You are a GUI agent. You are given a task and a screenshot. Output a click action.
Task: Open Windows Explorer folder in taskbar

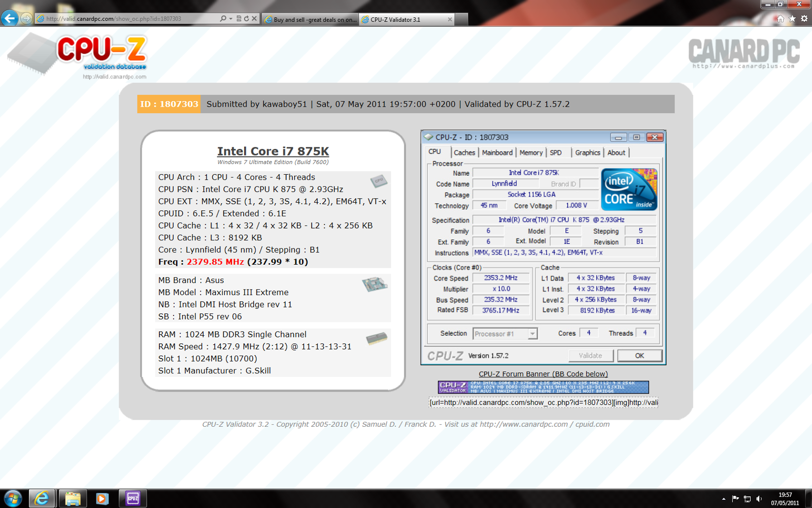[73, 498]
